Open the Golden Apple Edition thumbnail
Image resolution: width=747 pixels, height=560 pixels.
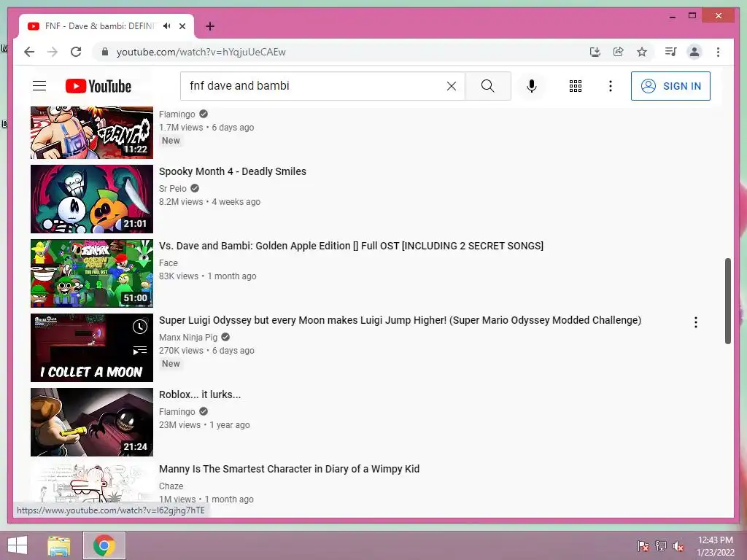click(92, 273)
